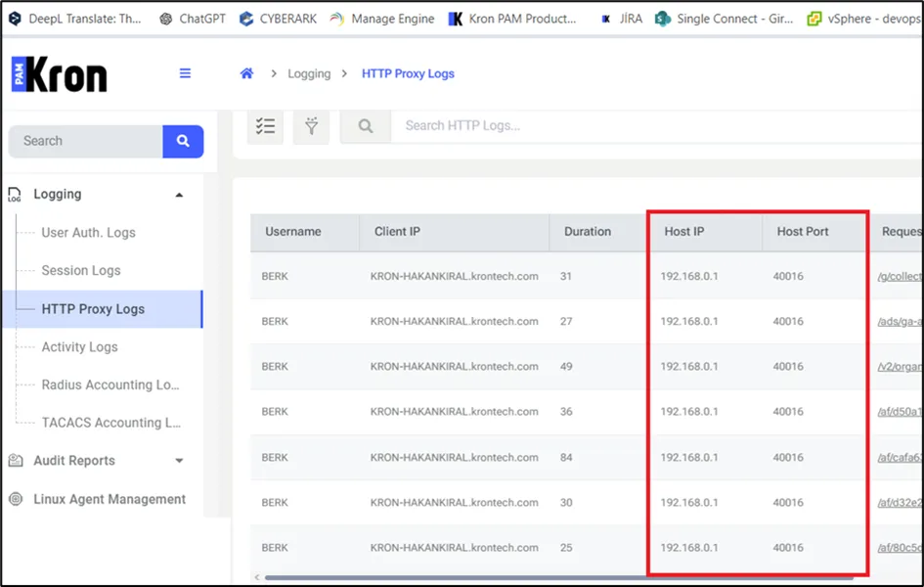Go to home via breadcrumb icon
Screen dimensions: 924x587
[x=247, y=73]
